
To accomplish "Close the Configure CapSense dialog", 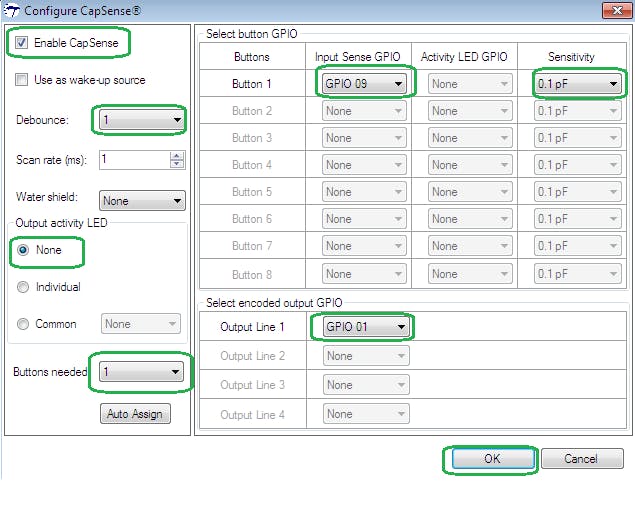I will [x=617, y=10].
